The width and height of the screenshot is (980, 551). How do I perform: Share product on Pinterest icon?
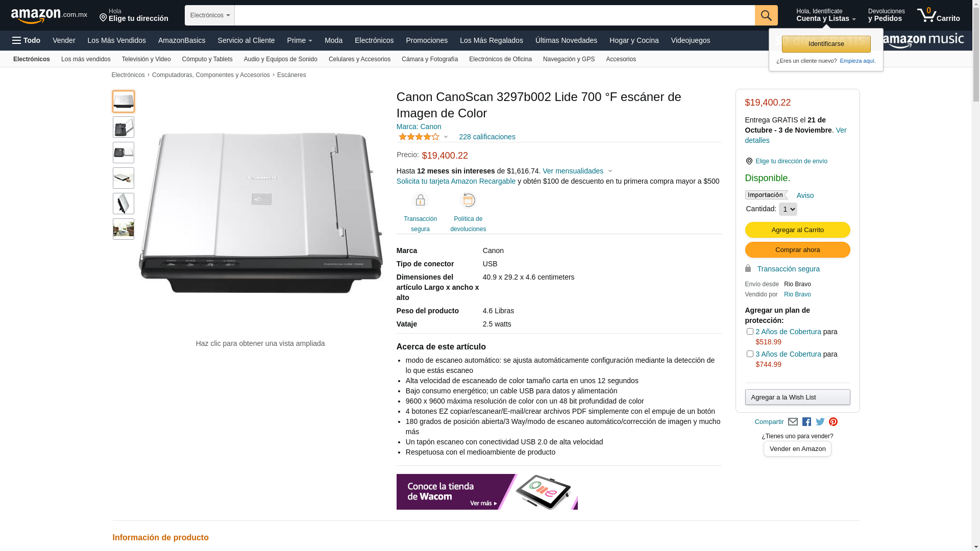(x=833, y=422)
